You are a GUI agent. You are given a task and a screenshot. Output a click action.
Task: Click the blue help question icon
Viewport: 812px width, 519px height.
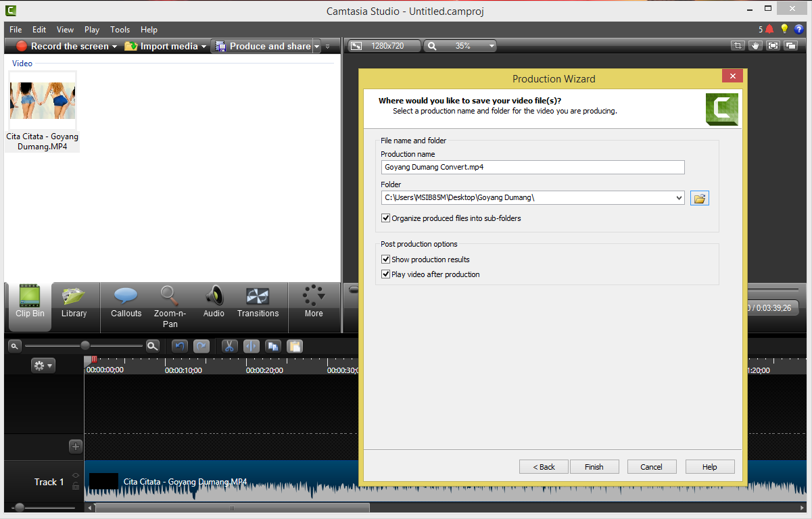tap(800, 29)
